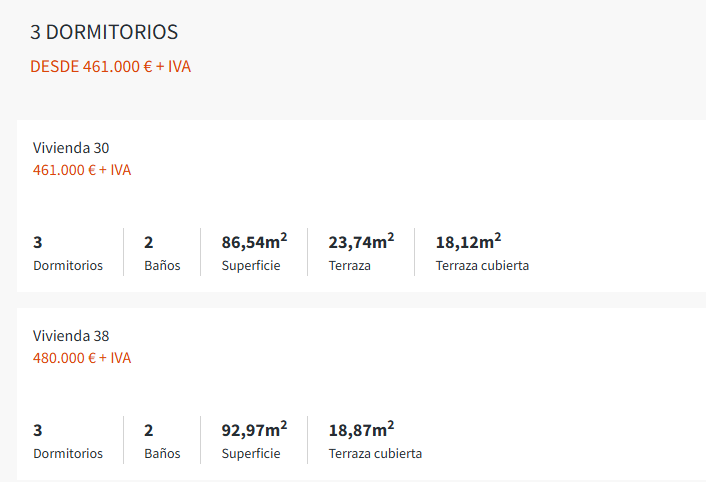Click the 3 DORMITORIOS section heading

click(x=104, y=32)
